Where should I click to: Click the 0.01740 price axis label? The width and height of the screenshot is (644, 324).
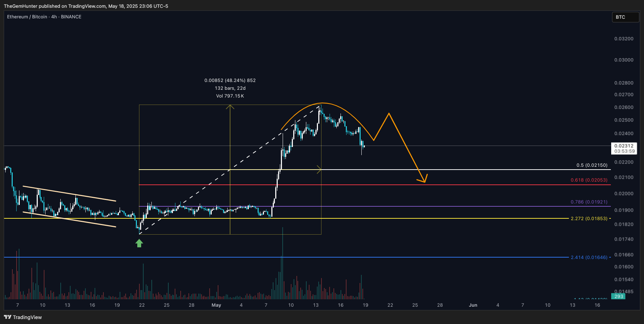click(x=624, y=239)
